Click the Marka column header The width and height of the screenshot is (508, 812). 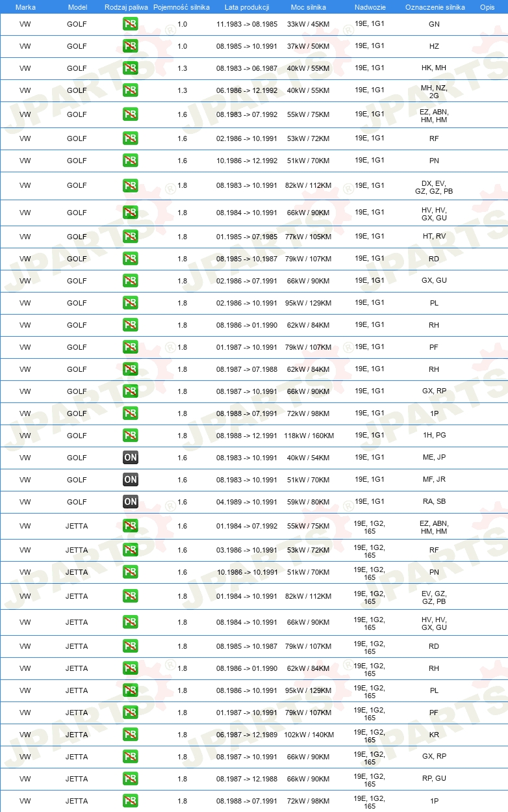coord(25,7)
